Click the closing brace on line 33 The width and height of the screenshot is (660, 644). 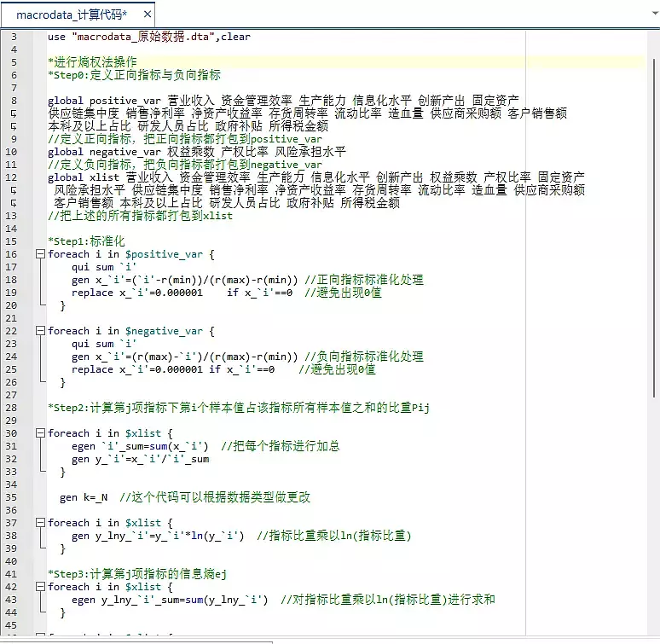click(x=63, y=472)
